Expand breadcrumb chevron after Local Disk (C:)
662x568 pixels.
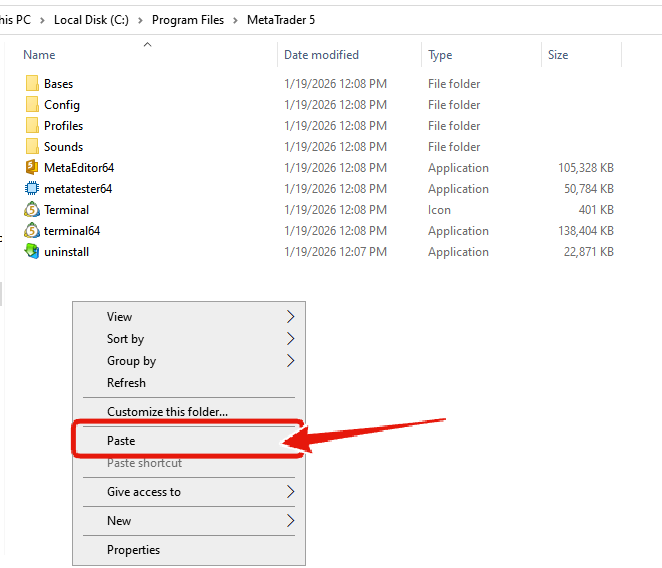click(x=140, y=20)
